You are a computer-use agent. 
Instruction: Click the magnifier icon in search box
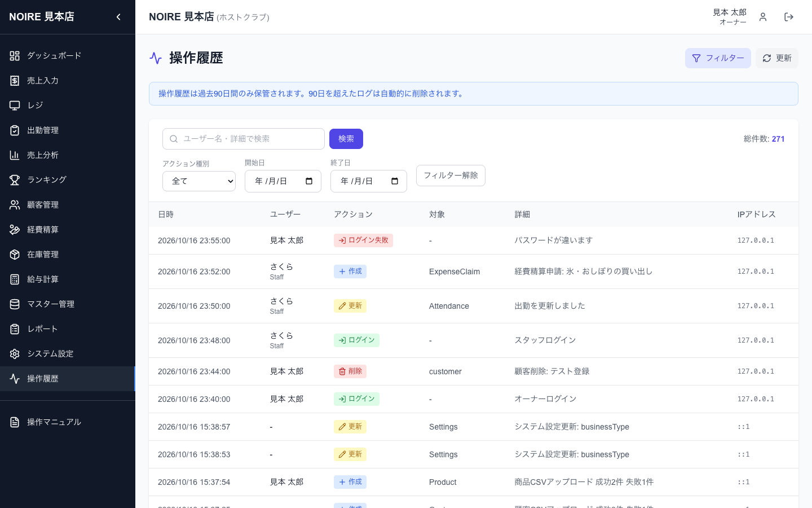[174, 139]
